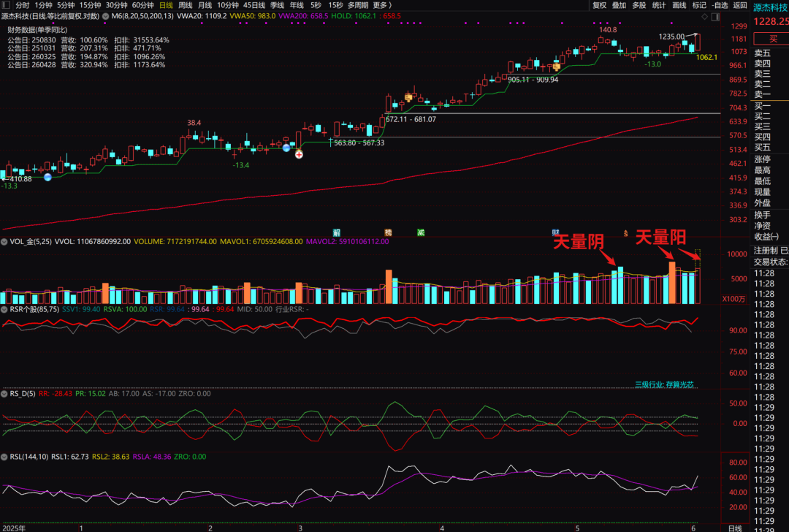Remove from watchlist with -自选
Viewport: 789px width, 532px height.
click(720, 5)
